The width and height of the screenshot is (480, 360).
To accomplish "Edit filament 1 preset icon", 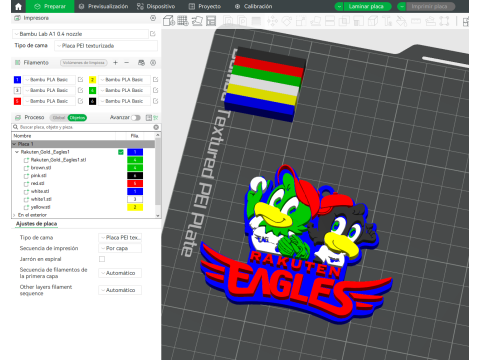I will point(80,79).
